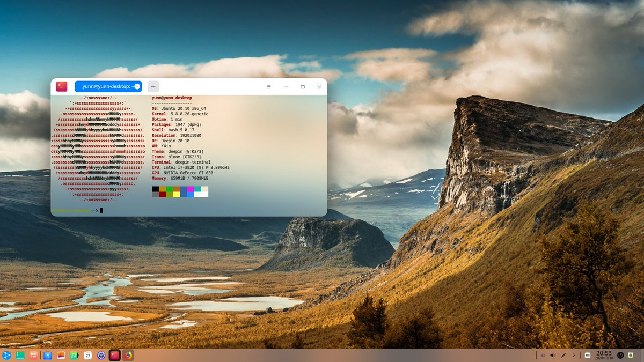Image resolution: width=644 pixels, height=362 pixels.
Task: Minimize the terminal window
Action: pos(286,86)
